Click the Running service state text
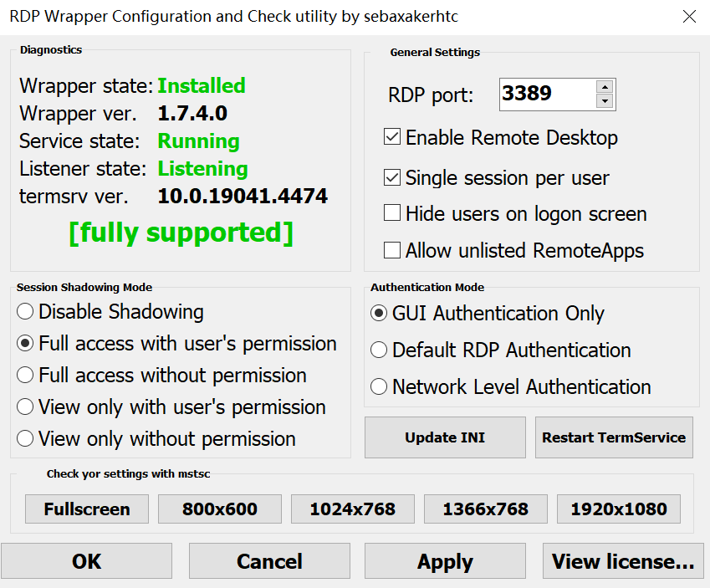 (198, 141)
